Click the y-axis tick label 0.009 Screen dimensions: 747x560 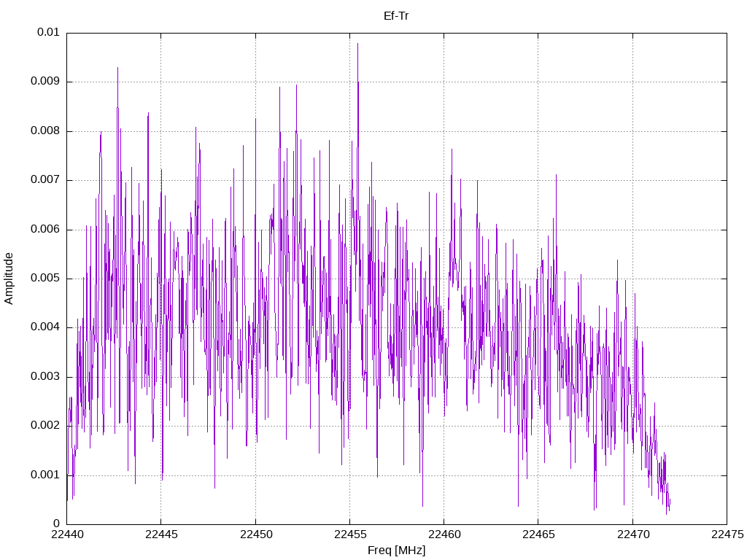coord(45,81)
